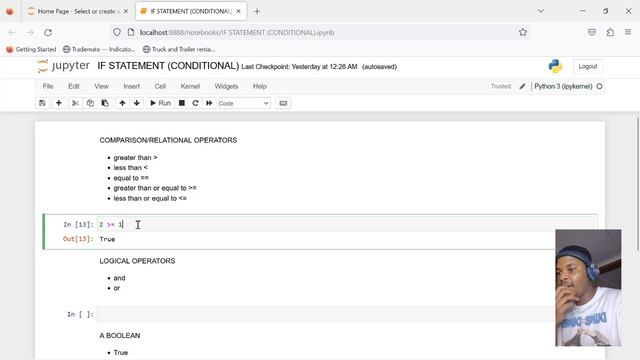The width and height of the screenshot is (640, 360).
Task: Click the page vertical scrollbar
Action: (x=638, y=184)
